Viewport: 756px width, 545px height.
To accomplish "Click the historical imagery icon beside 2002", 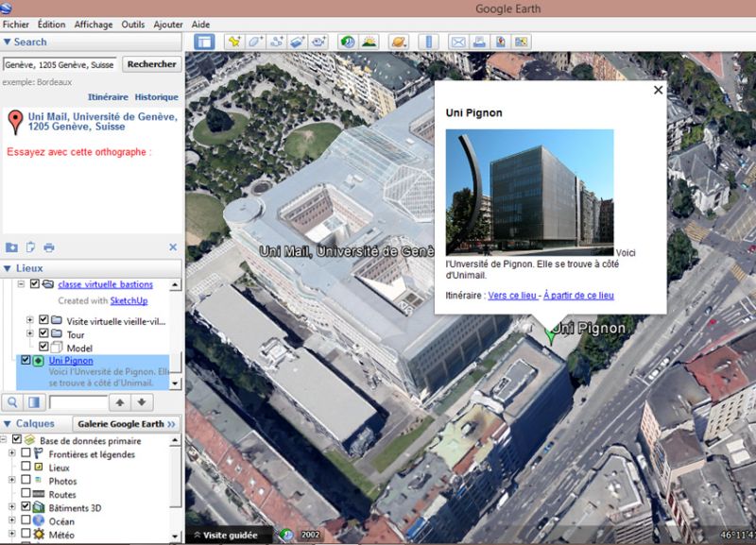I will coord(286,535).
